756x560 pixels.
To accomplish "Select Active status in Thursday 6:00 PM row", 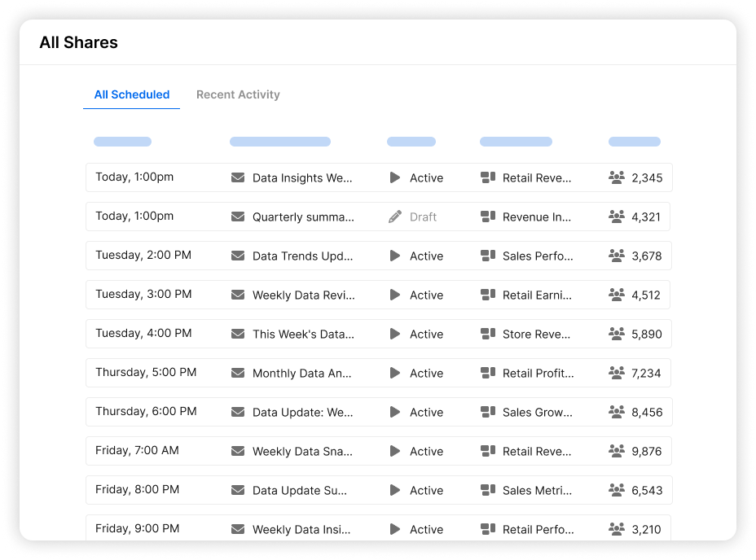I will tap(426, 412).
